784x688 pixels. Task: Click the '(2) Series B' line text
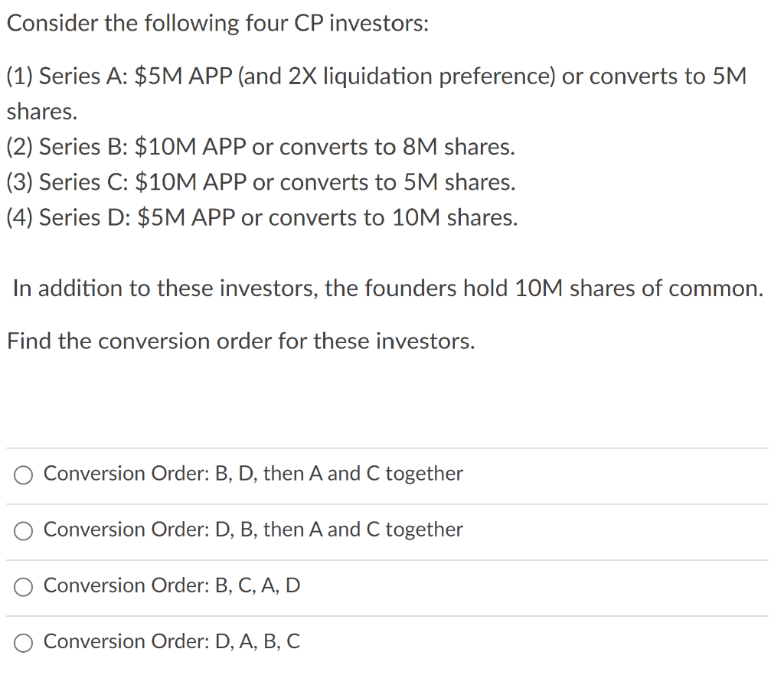tap(67, 147)
